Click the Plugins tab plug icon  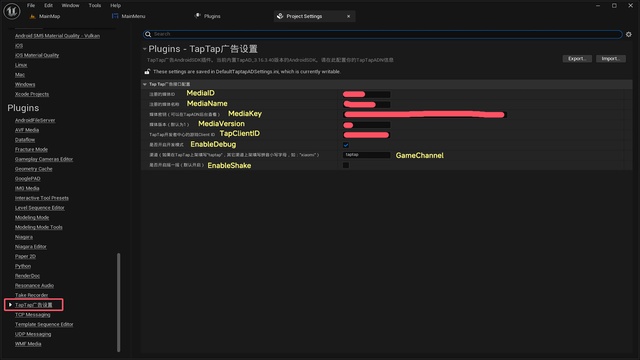pyautogui.click(x=198, y=16)
